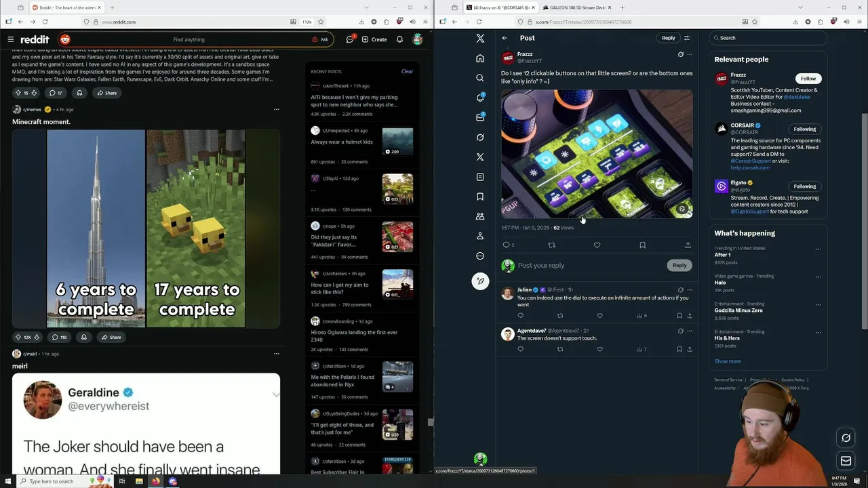Downvote the Minecraft moment post
This screenshot has height=488, width=868.
coord(37,337)
